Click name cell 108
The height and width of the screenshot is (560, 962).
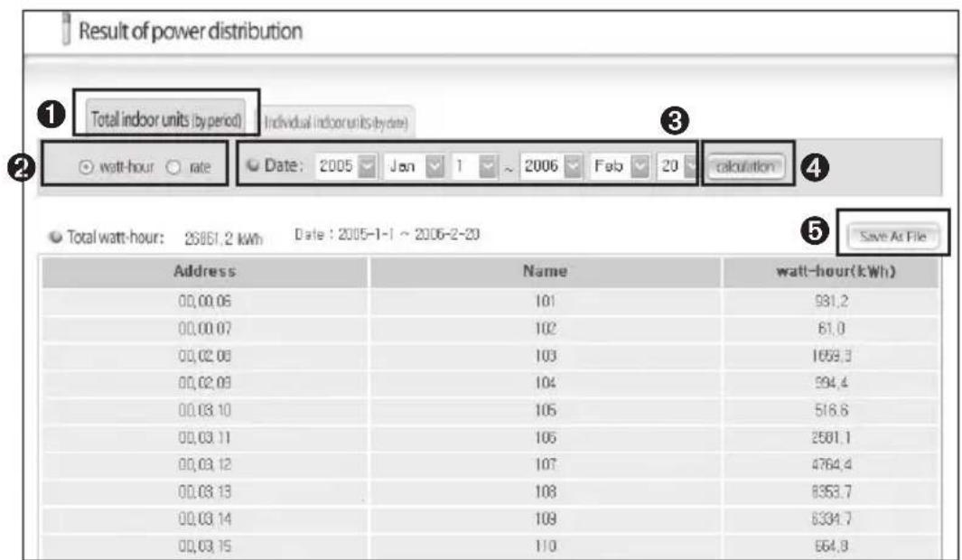tap(546, 492)
